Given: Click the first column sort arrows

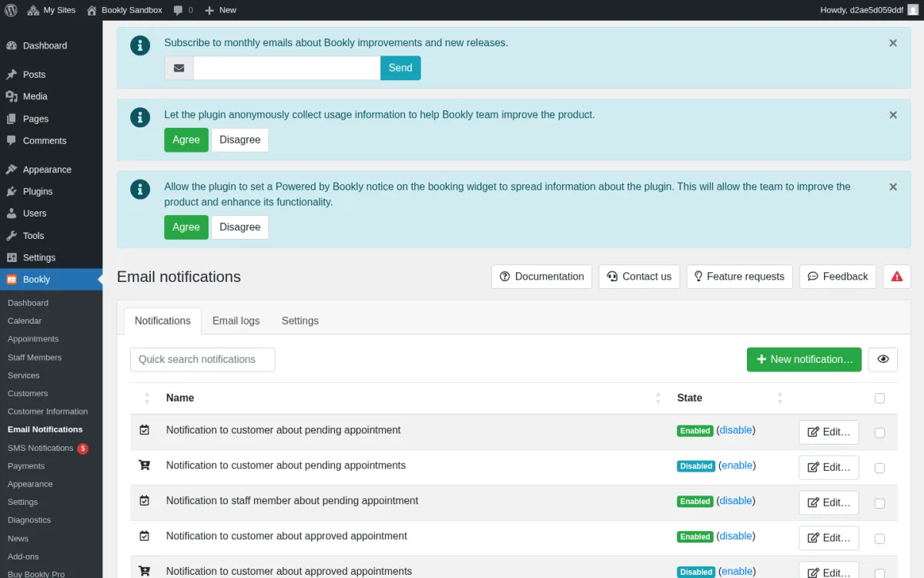Looking at the screenshot, I should pos(147,398).
